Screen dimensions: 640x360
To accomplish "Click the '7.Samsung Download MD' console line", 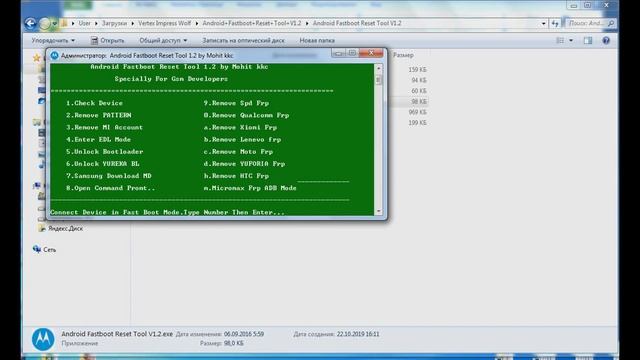I will coord(109,176).
